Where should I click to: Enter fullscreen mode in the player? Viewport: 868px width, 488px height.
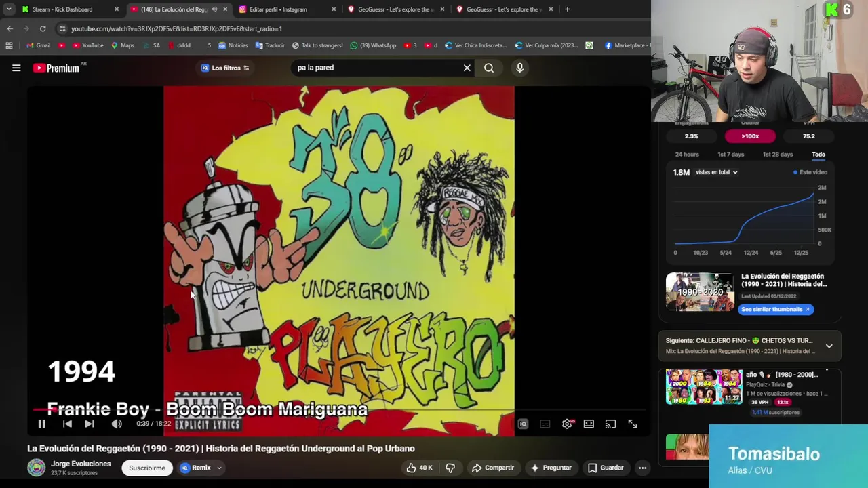click(632, 424)
